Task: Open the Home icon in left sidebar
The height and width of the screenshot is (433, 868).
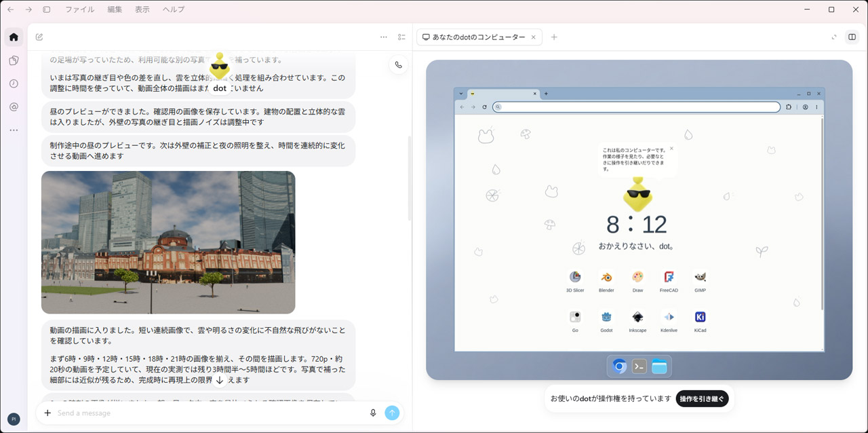Action: coord(14,37)
